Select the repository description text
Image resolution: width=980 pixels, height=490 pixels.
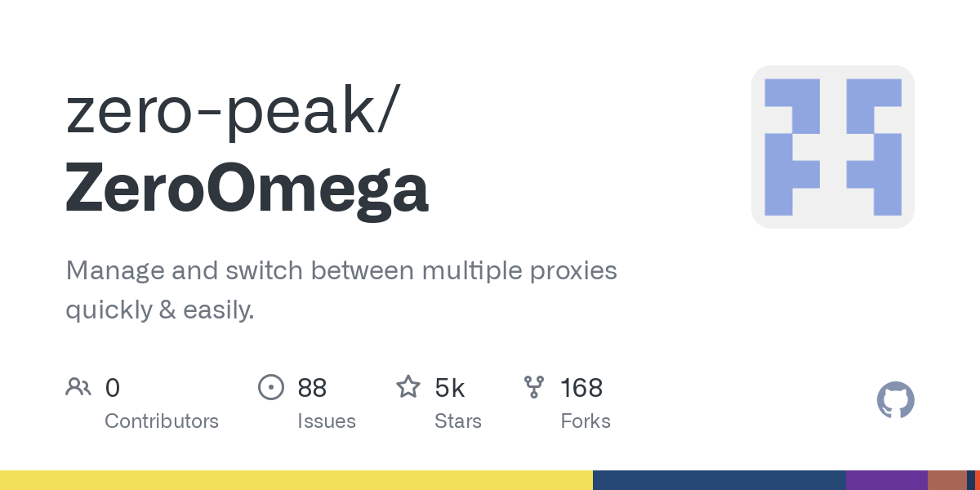[341, 290]
